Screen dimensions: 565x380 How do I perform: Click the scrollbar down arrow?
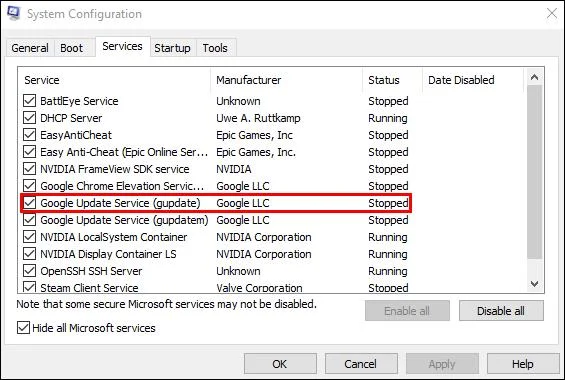point(535,284)
